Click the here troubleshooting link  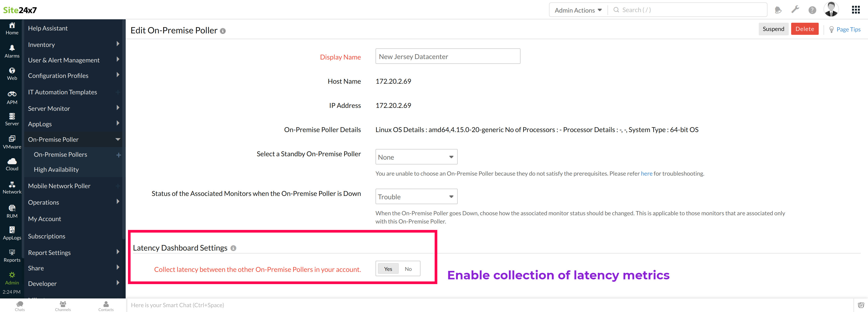click(647, 173)
